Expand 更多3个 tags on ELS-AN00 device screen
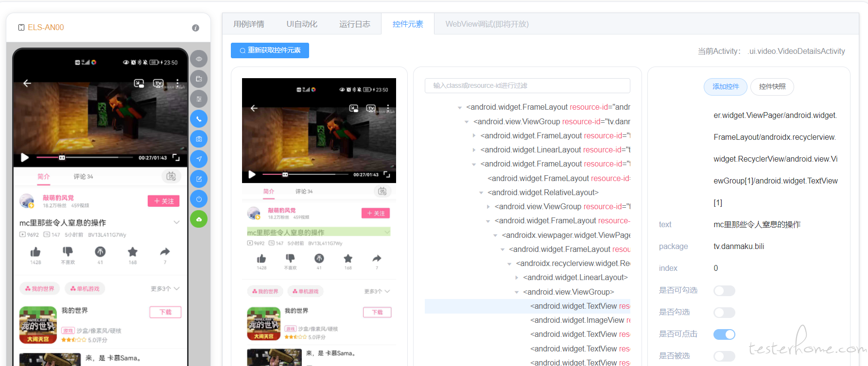Viewport: 868px width, 366px height. click(165, 289)
